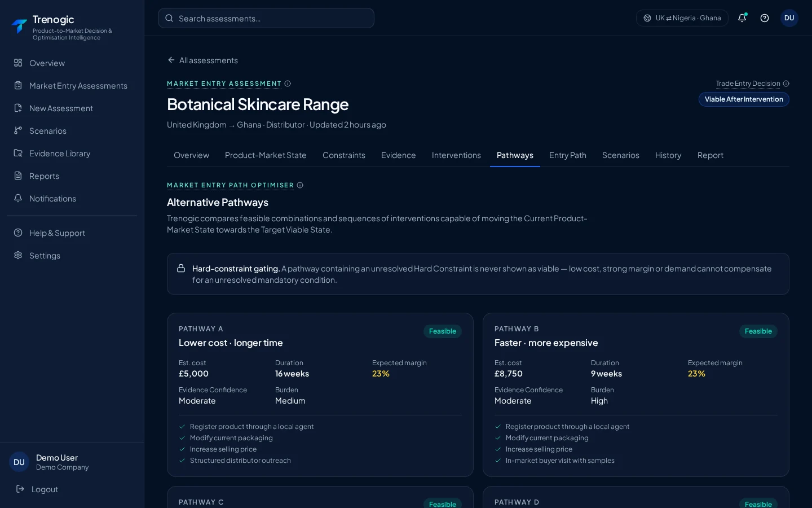Click the info icon beside Trade Entry Decision
The height and width of the screenshot is (508, 812).
(x=786, y=84)
